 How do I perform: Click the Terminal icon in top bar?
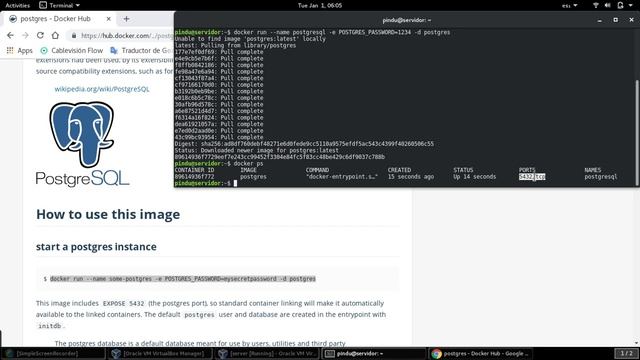click(x=43, y=5)
